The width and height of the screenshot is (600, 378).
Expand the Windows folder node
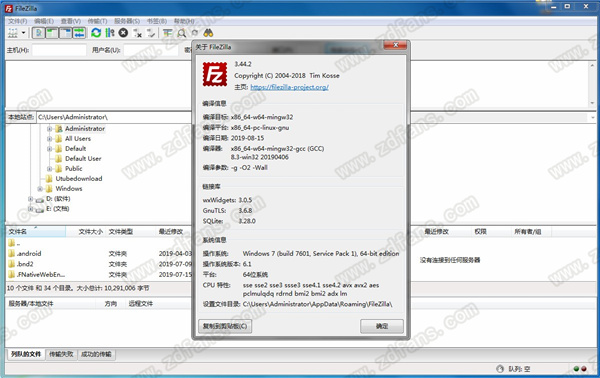click(x=40, y=189)
